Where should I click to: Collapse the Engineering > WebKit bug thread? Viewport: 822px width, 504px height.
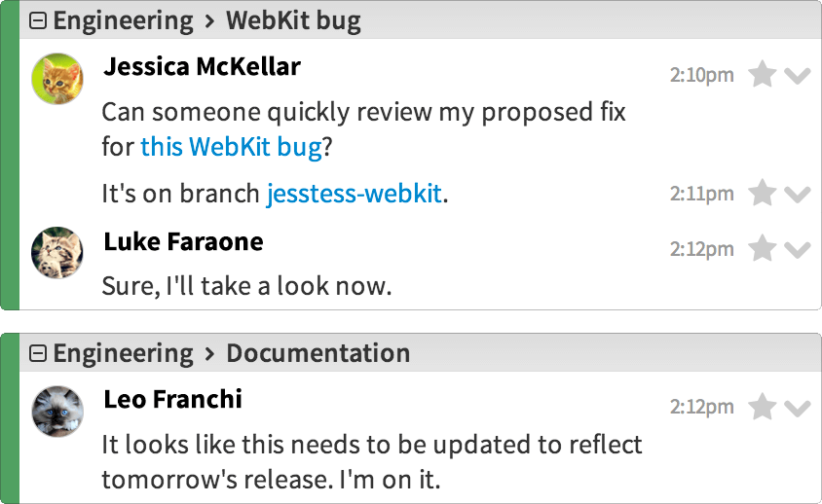(x=38, y=21)
